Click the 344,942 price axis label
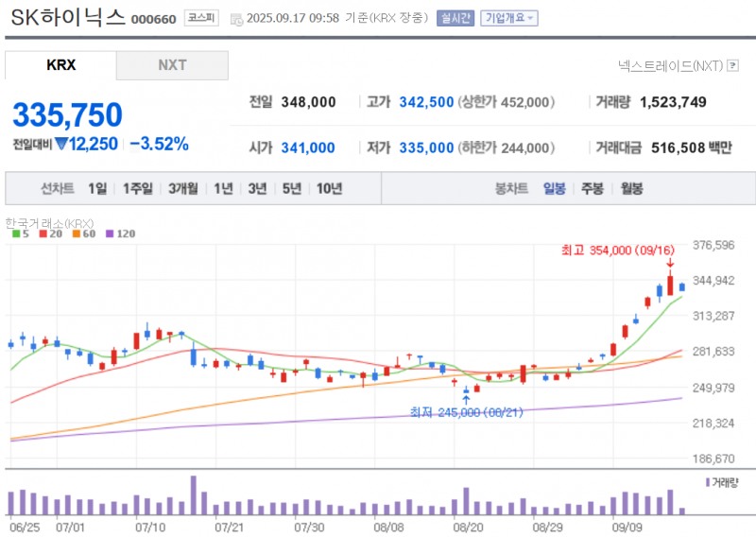Viewport: 756px width, 537px height. pos(713,281)
